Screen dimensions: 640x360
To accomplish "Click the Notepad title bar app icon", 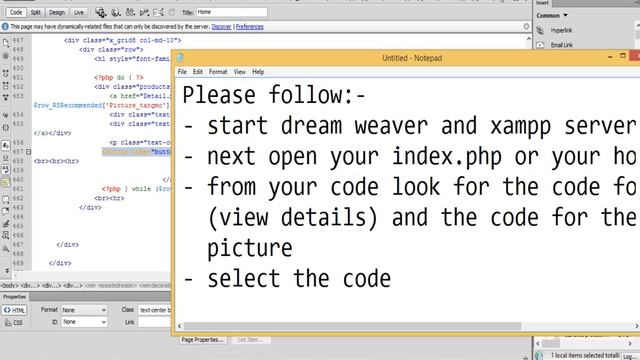I will coord(180,58).
